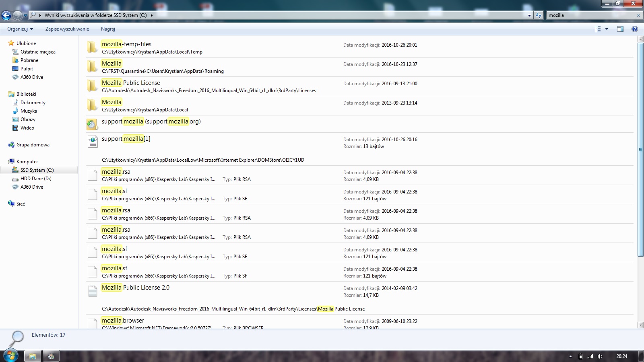
Task: Click the battery tray icon
Action: pyautogui.click(x=580, y=356)
